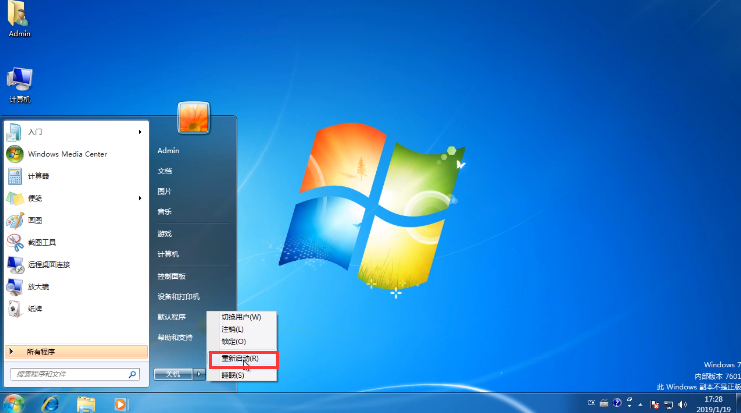The image size is (741, 413).
Task: Select 睡眠(S) sleep option
Action: coord(241,375)
